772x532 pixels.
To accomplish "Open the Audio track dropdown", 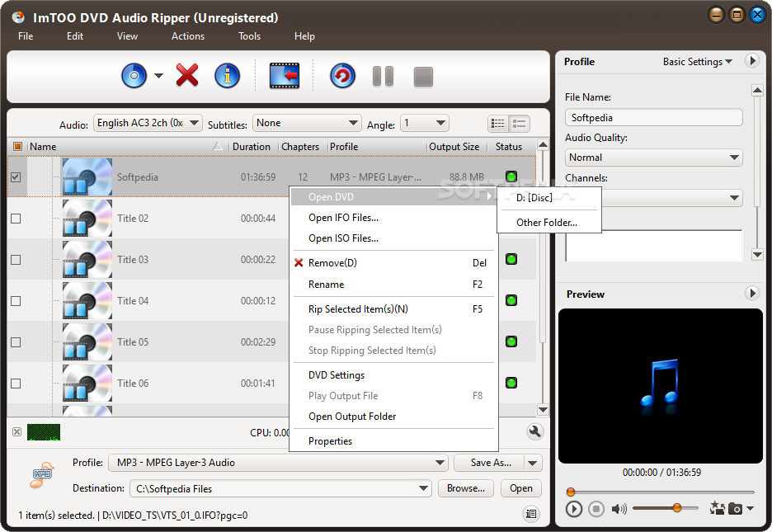I will 148,123.
